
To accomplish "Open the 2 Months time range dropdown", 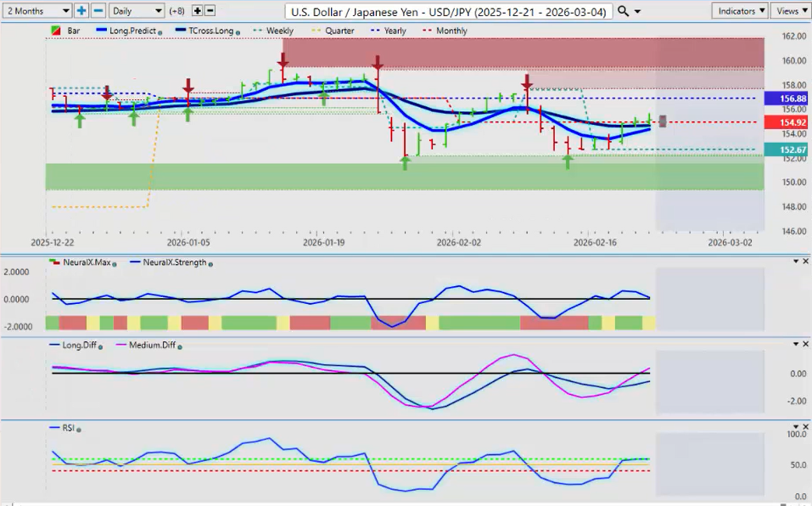I will click(x=36, y=11).
